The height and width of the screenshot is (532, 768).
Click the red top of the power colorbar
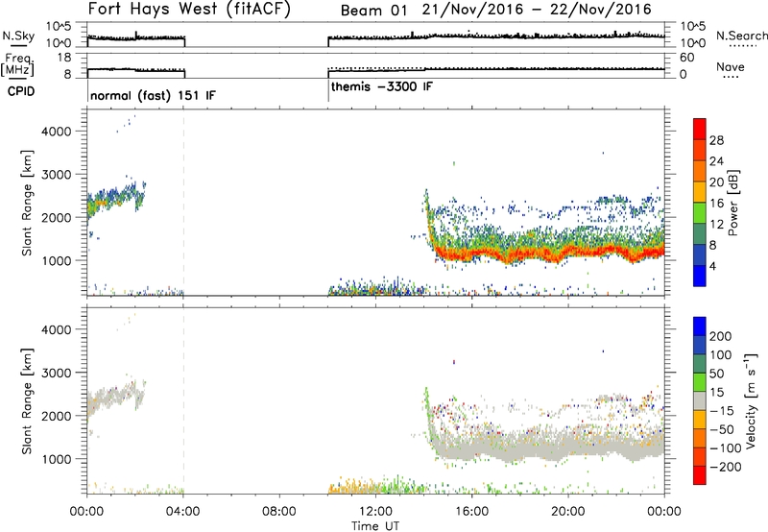(700, 129)
